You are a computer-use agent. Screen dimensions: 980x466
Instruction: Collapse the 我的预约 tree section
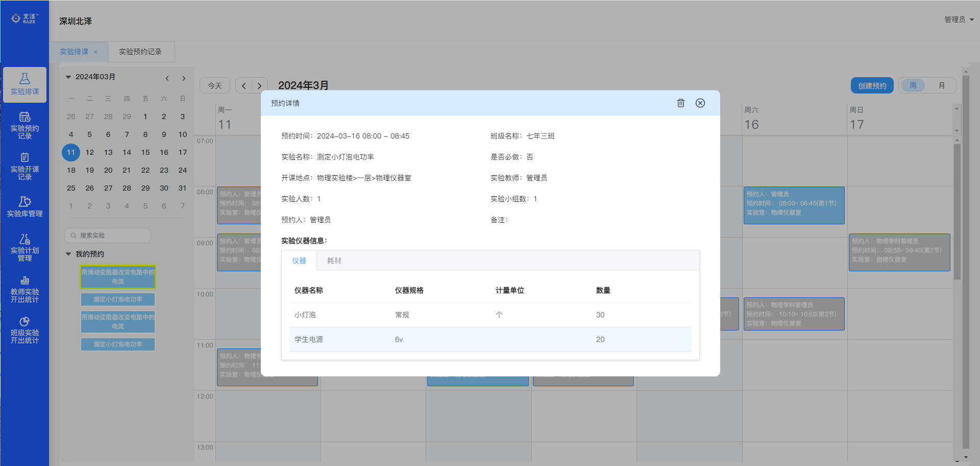(x=68, y=254)
